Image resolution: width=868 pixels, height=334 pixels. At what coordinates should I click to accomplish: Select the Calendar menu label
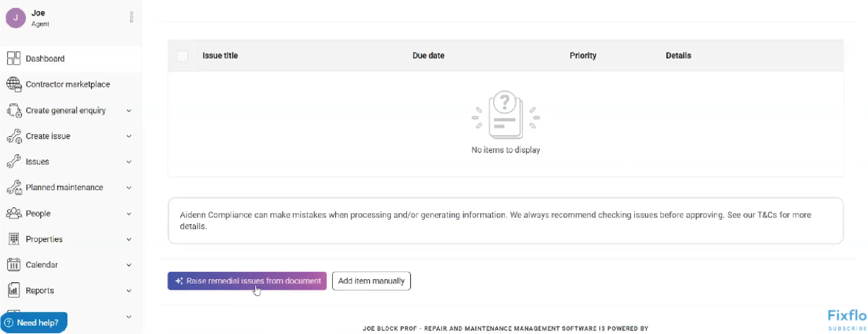coord(42,265)
